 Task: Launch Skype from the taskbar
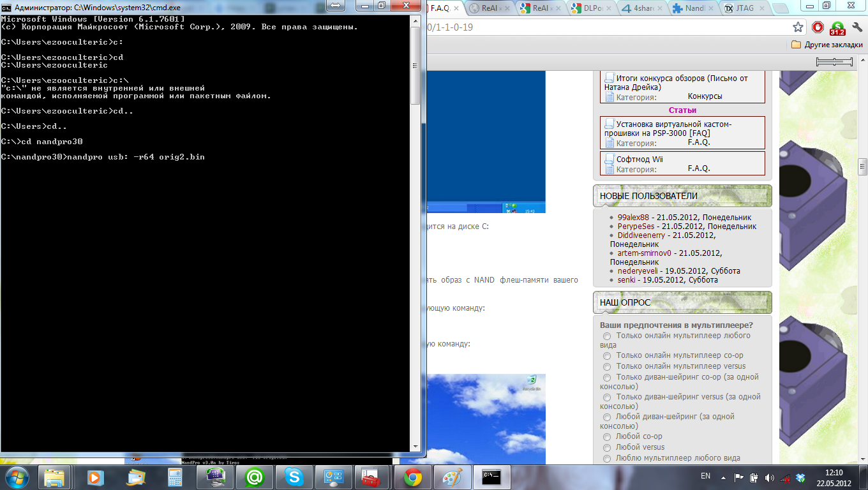294,477
